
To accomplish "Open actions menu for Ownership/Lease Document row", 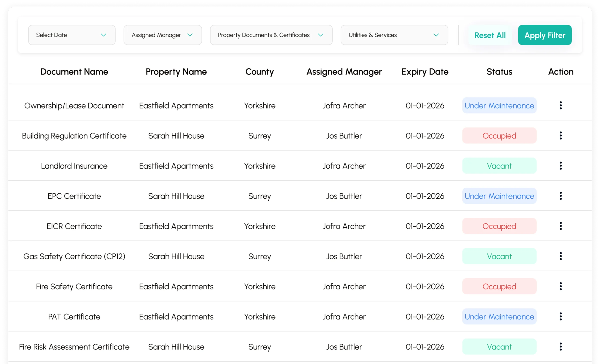I will coord(560,105).
